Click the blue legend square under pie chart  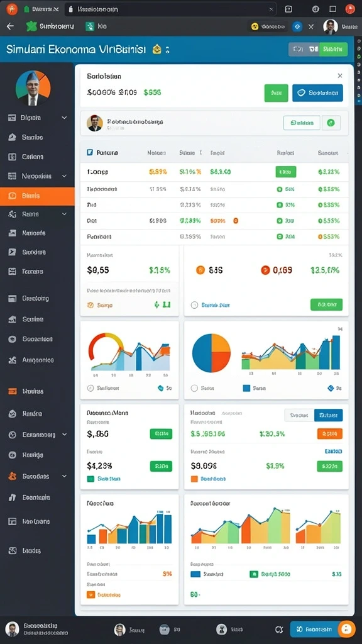(246, 387)
